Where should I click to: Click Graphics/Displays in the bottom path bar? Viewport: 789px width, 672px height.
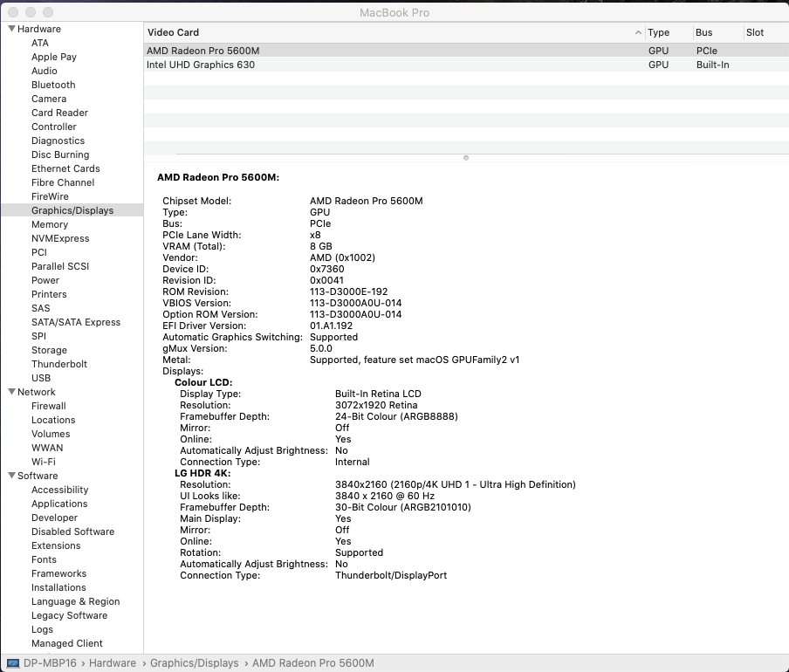[195, 663]
